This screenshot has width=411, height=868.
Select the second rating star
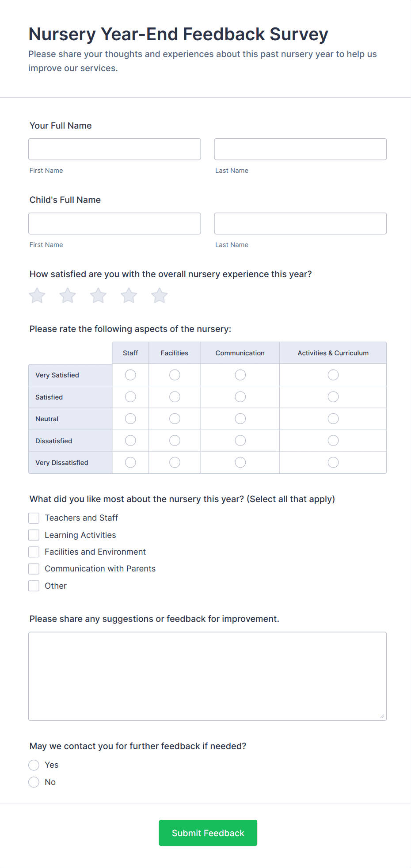click(68, 296)
